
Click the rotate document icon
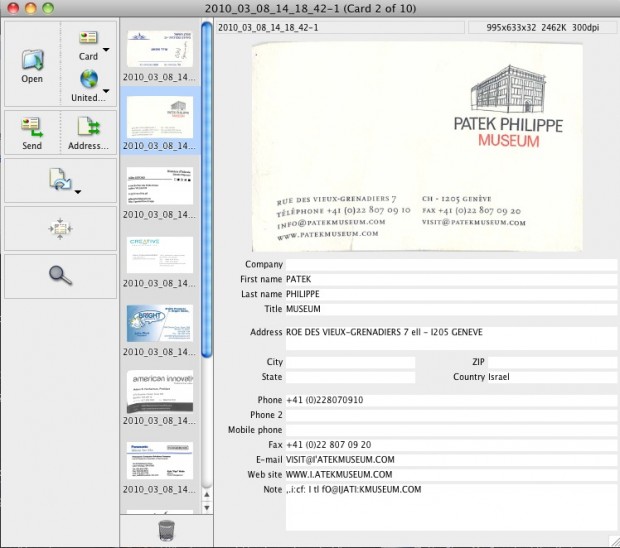pyautogui.click(x=60, y=180)
